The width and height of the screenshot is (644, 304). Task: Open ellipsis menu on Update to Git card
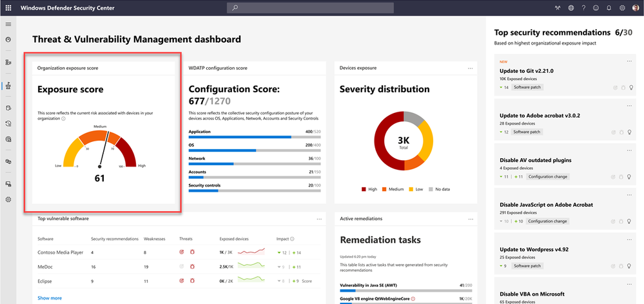point(629,61)
